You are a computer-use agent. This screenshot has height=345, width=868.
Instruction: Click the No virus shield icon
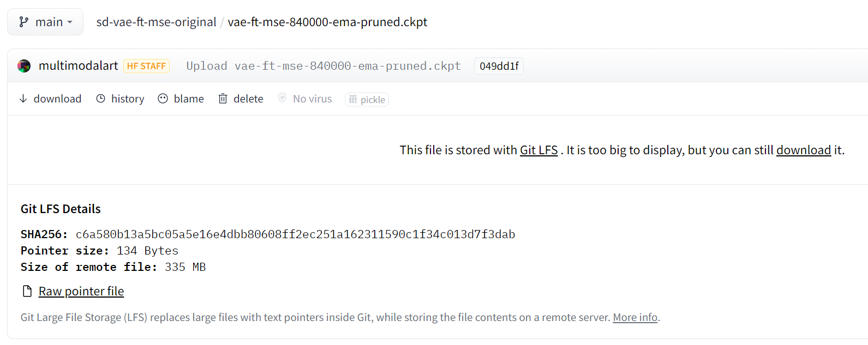[282, 98]
